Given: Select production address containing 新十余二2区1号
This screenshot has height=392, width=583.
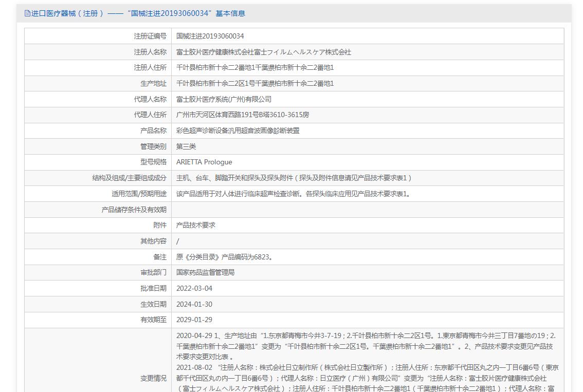Looking at the screenshot, I should tap(255, 84).
